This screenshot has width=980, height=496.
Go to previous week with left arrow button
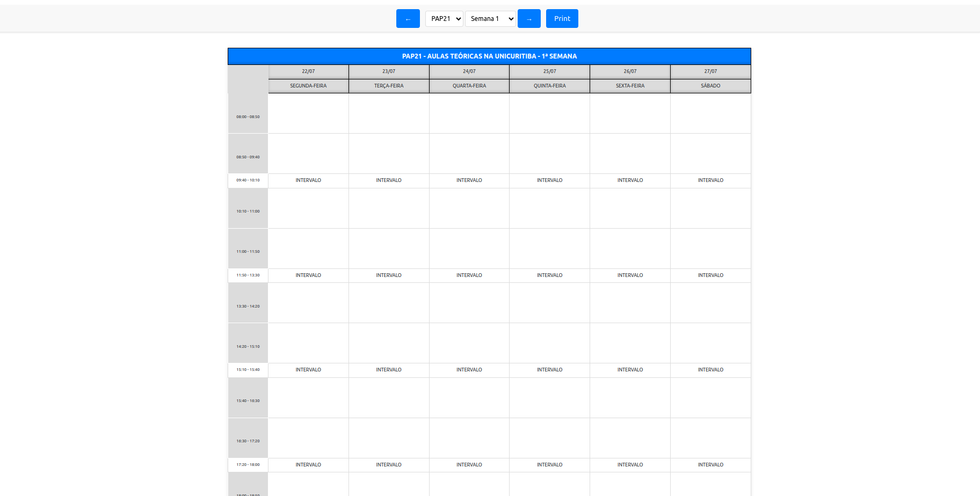point(408,19)
